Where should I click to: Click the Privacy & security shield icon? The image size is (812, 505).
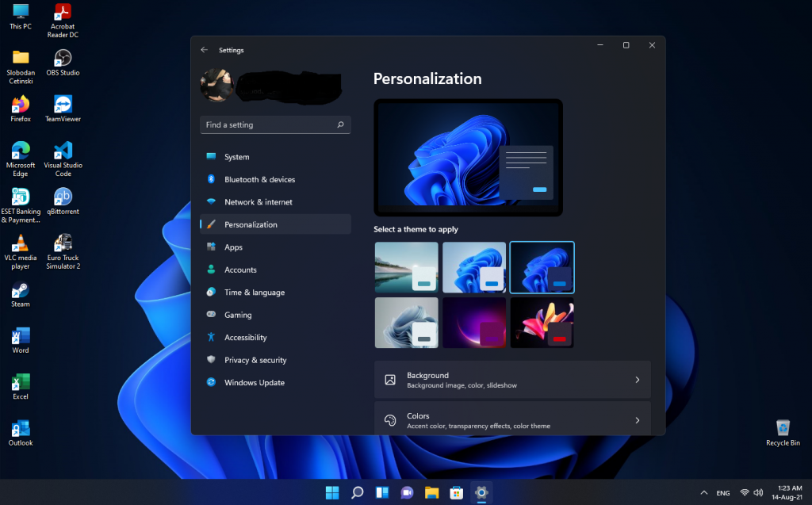(211, 360)
